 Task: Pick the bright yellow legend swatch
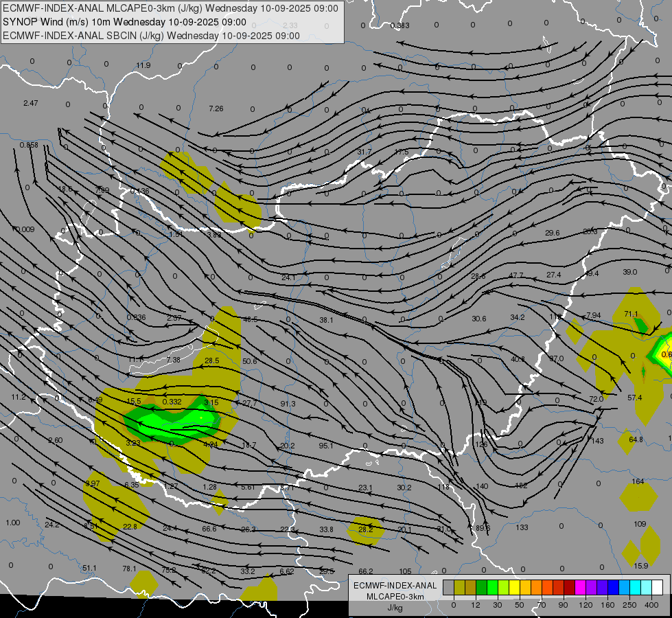pos(514,587)
